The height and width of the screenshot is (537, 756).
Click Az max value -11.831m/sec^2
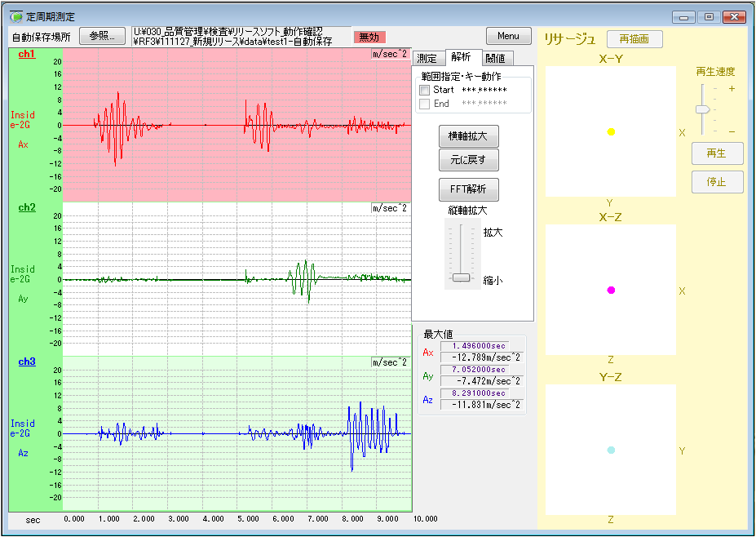point(482,405)
